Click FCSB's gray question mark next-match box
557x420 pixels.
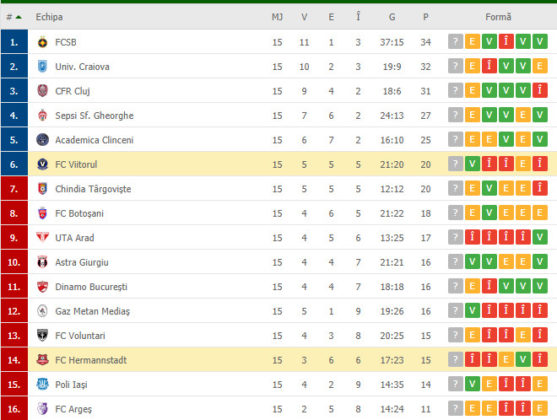pyautogui.click(x=455, y=42)
